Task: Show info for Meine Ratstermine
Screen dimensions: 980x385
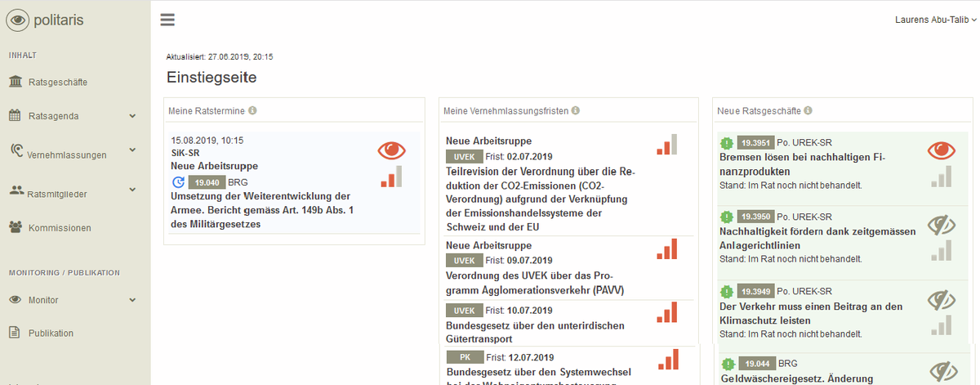Action: tap(253, 110)
